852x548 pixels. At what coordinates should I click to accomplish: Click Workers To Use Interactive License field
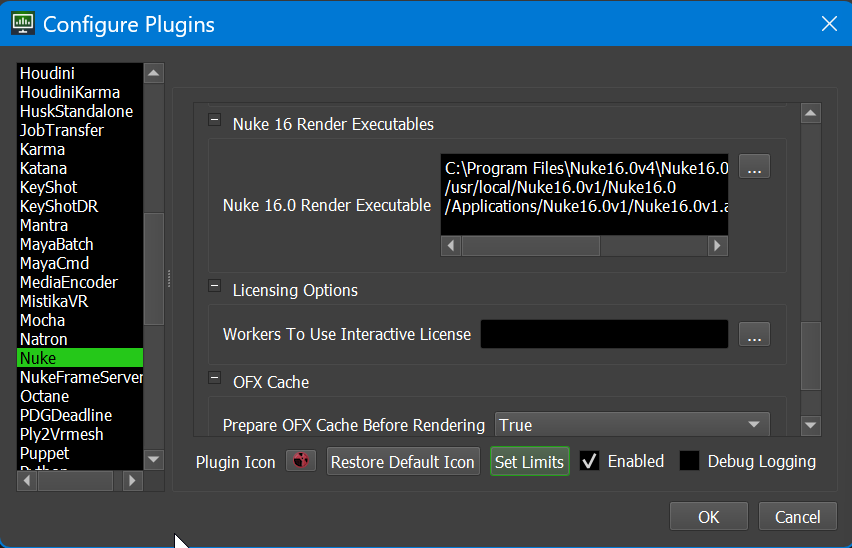pyautogui.click(x=604, y=334)
